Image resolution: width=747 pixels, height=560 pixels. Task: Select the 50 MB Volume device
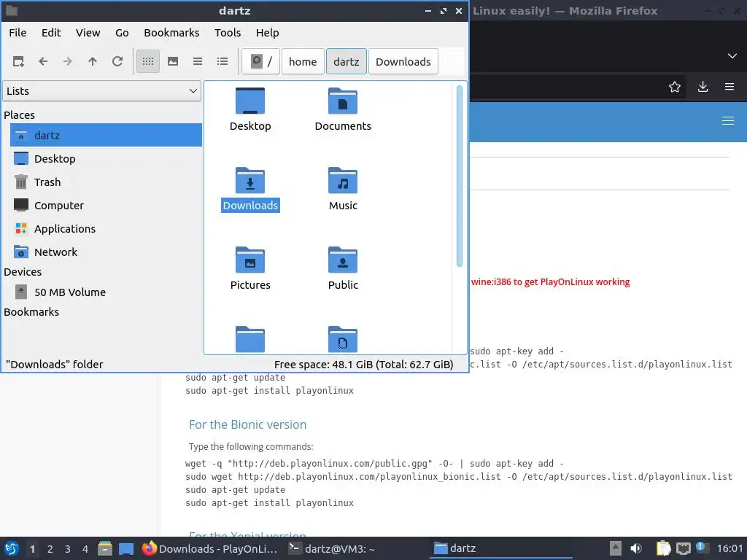pyautogui.click(x=106, y=292)
